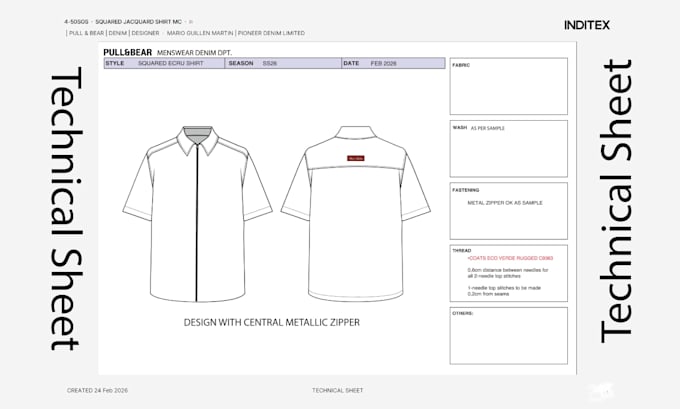
Task: Click the vertical 'Technical Sheet' title on the right
Action: 615,201
